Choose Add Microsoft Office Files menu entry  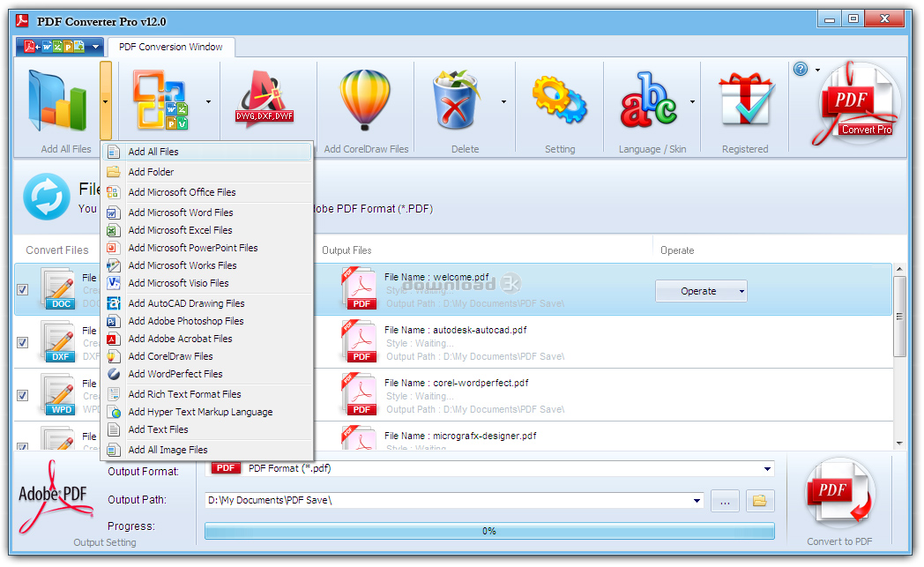click(207, 192)
